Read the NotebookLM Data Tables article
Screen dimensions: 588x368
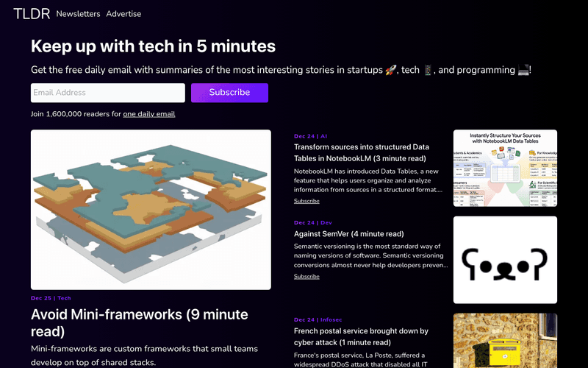click(362, 152)
